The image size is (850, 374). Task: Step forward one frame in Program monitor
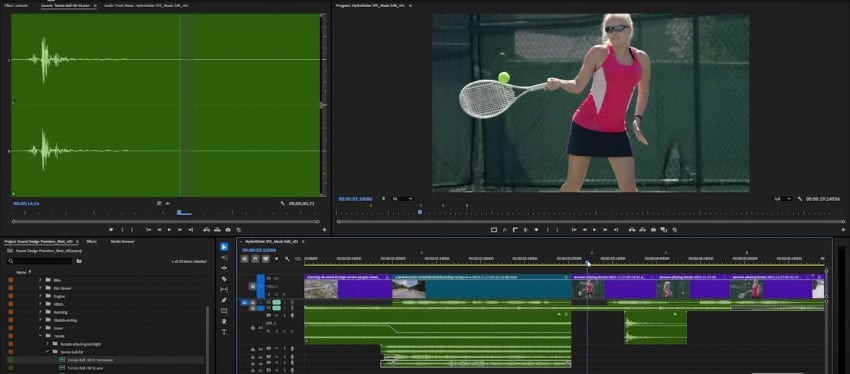pyautogui.click(x=605, y=230)
